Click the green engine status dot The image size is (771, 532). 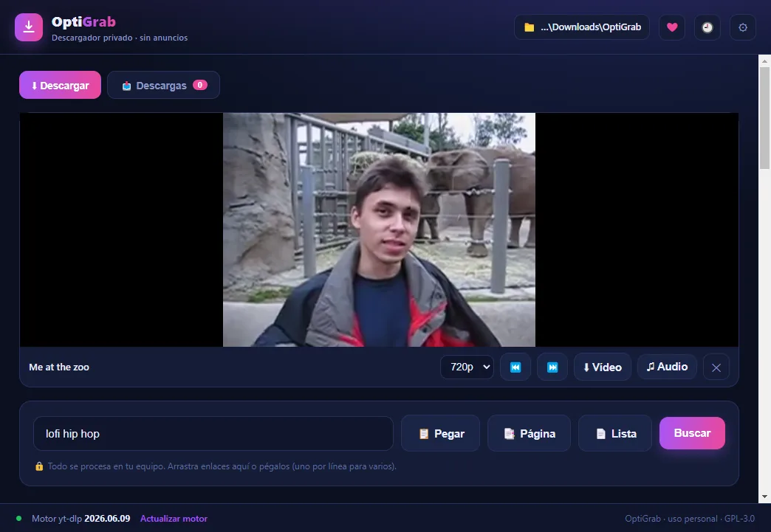(x=18, y=518)
